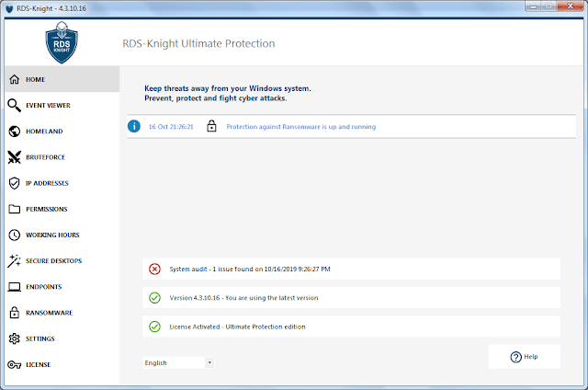Viewport: 588px width, 390px height.
Task: Click the Event Viewer magnifier icon
Action: point(15,106)
